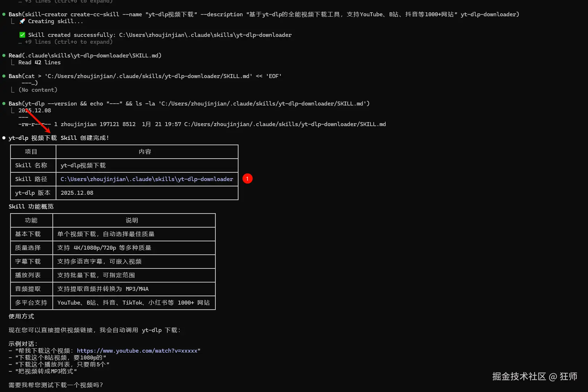Image resolution: width=588 pixels, height=392 pixels.
Task: Click the '播放列表' table cell
Action: pos(31,275)
